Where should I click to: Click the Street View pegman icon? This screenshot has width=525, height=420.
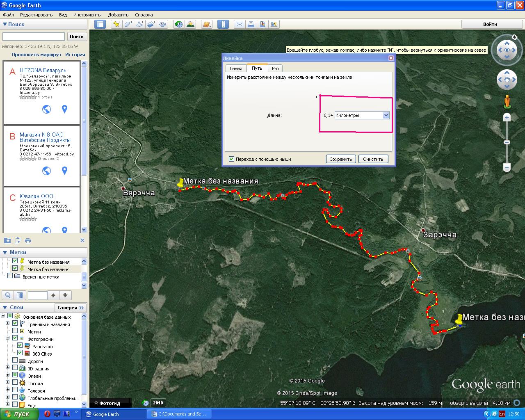tap(507, 101)
